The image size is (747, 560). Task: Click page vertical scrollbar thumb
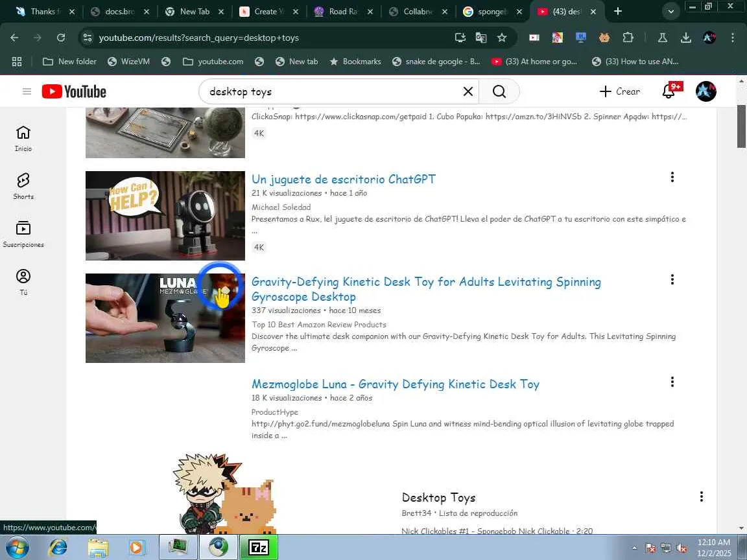tap(742, 126)
